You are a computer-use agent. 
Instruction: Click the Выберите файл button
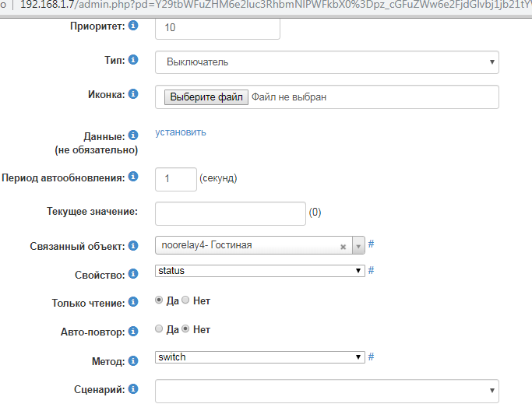206,97
